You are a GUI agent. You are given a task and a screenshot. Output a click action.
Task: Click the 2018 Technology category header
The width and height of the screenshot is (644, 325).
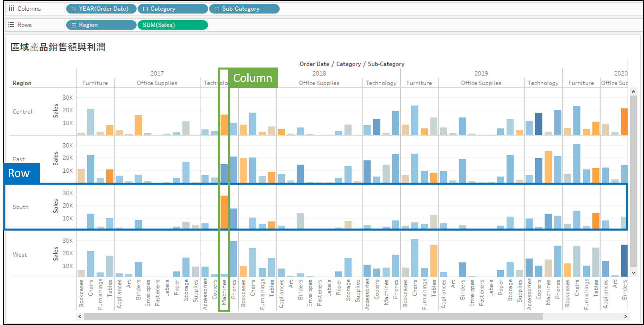click(381, 83)
